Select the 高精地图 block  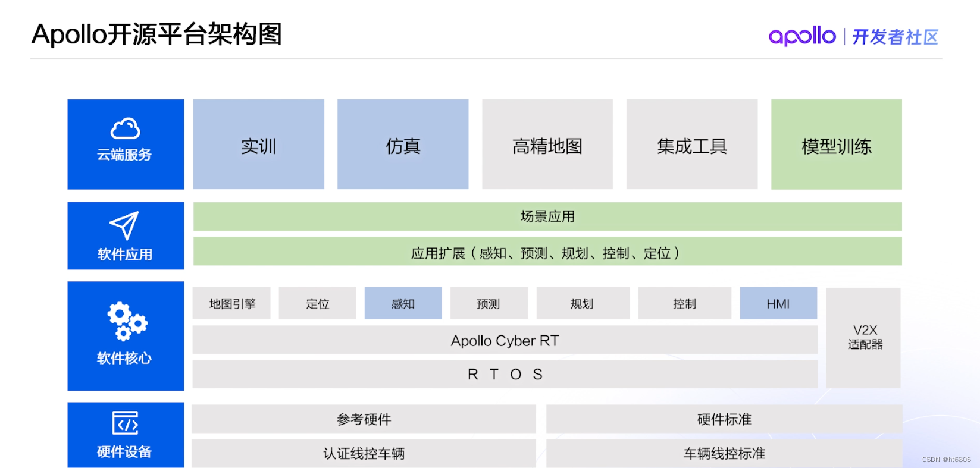[x=547, y=145]
